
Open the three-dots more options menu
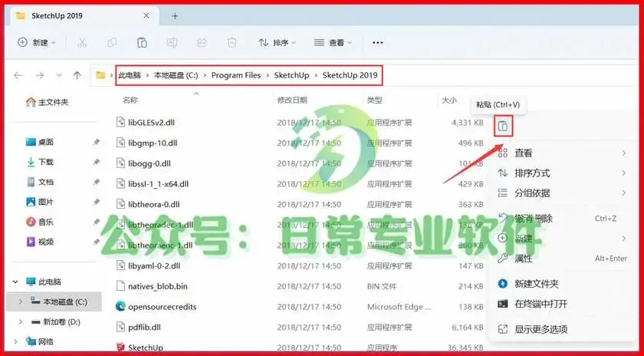pos(377,42)
